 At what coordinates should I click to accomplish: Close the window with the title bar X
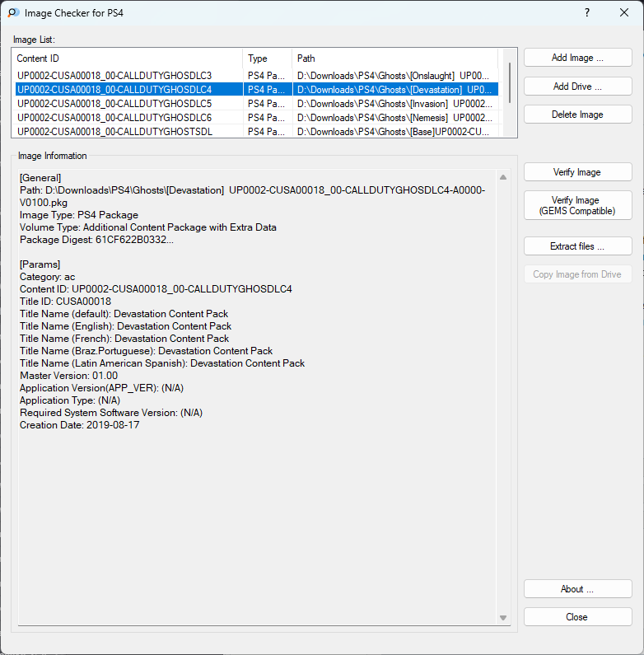[624, 12]
